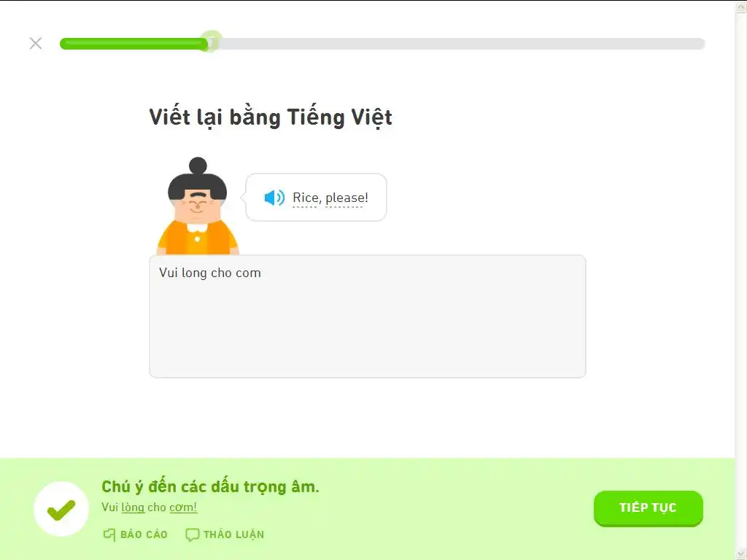Click underlined word "cơm!" in correction
The image size is (747, 560).
(183, 507)
